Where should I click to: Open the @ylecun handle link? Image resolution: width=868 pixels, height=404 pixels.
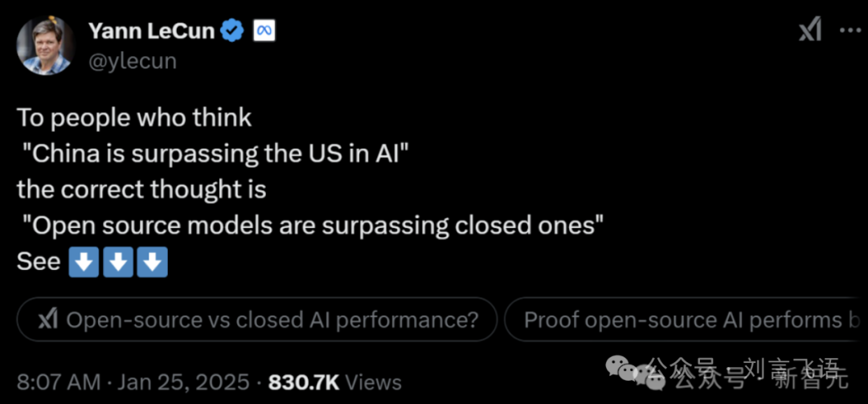(x=133, y=61)
